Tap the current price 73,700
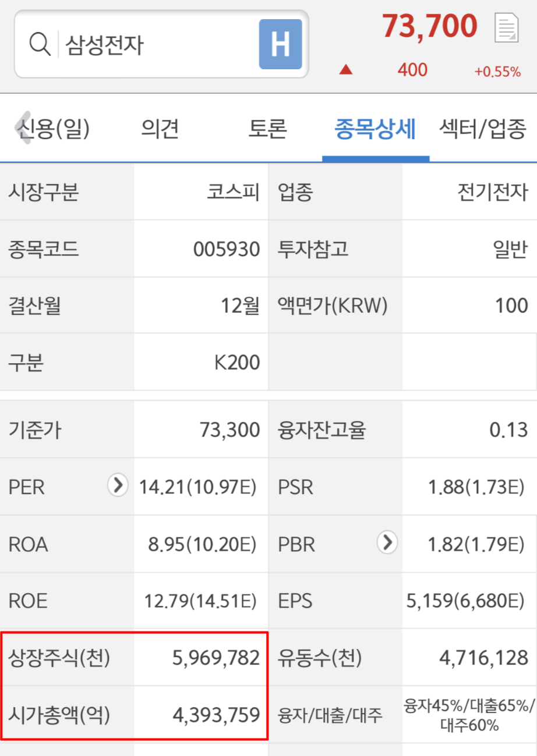The width and height of the screenshot is (537, 756). 430,26
